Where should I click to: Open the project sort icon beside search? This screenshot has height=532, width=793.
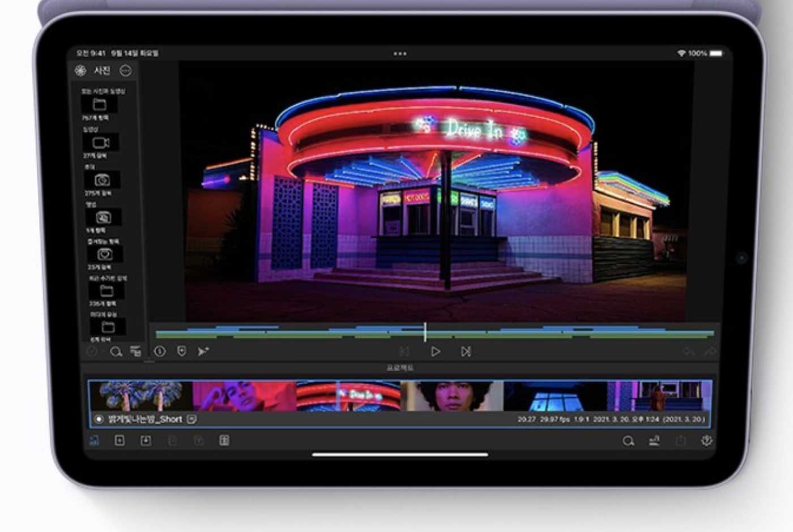coord(654,440)
